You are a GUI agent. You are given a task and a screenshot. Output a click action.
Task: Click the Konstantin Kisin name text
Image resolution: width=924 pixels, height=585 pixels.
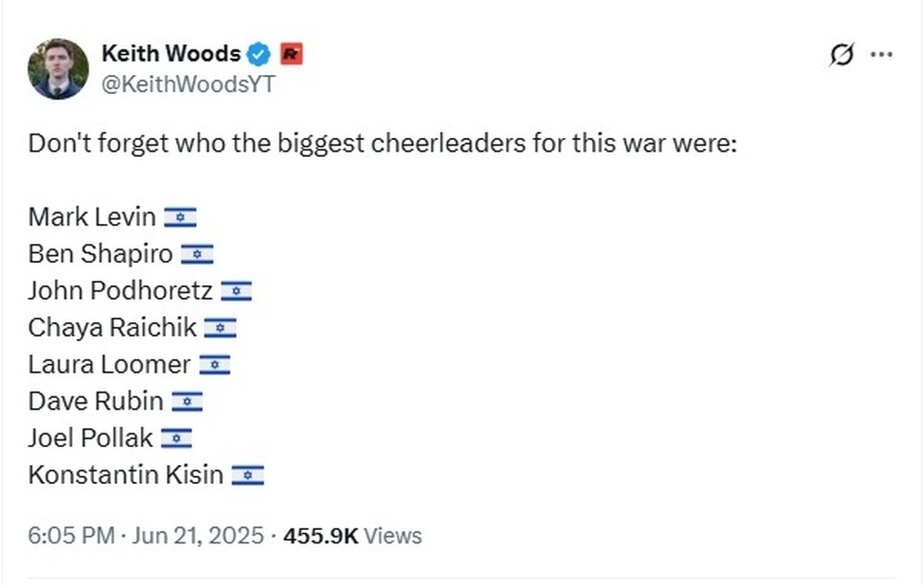(x=125, y=475)
